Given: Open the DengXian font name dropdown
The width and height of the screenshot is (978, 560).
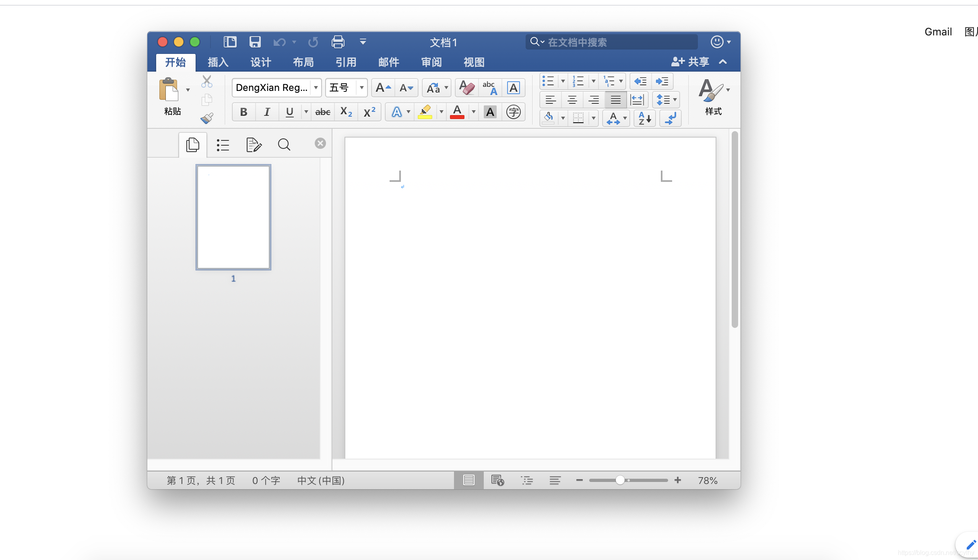Looking at the screenshot, I should pyautogui.click(x=316, y=88).
